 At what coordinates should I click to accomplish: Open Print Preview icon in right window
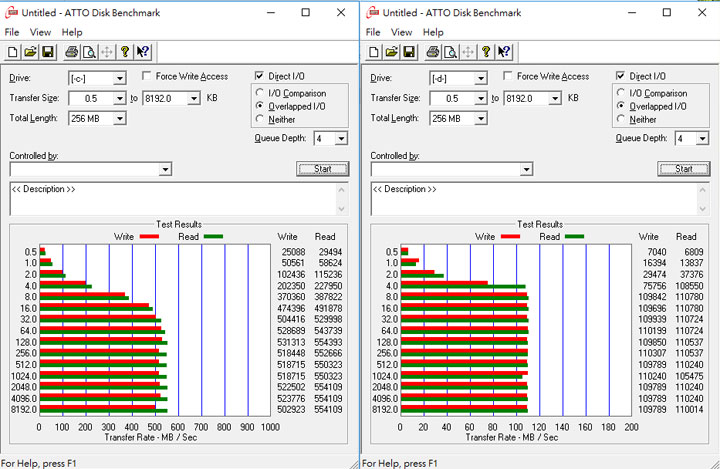[x=450, y=52]
